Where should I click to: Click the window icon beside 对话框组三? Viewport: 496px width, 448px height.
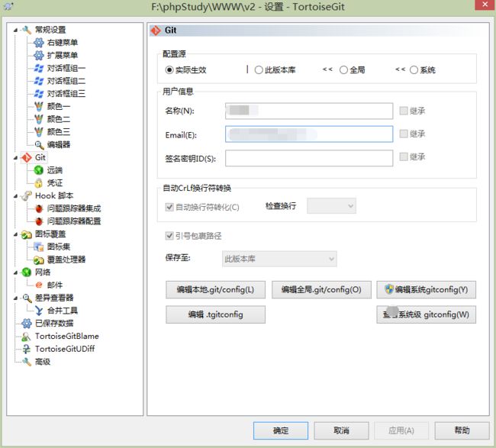[x=39, y=93]
